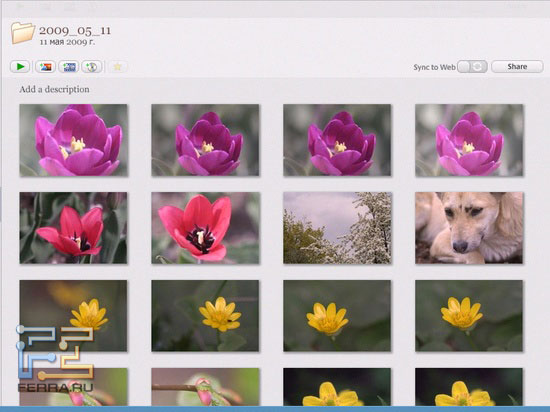The height and width of the screenshot is (412, 550).
Task: Click the Share button
Action: coord(517,67)
